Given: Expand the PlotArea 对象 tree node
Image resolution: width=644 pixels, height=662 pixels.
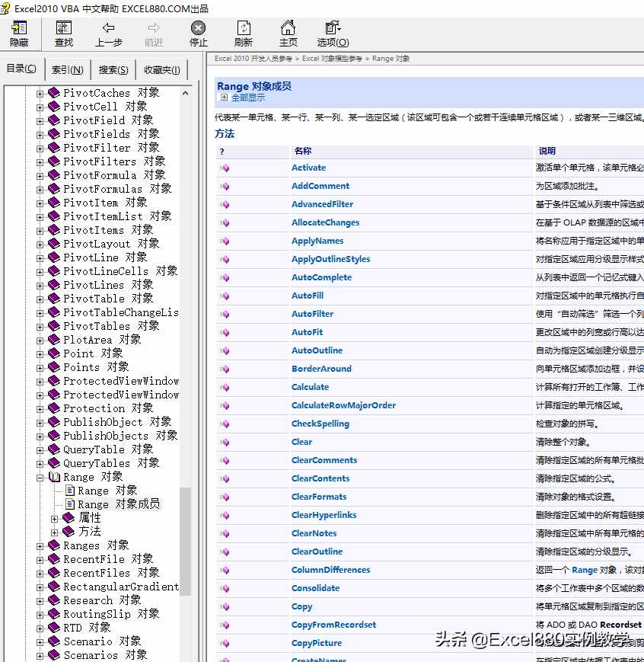Looking at the screenshot, I should pyautogui.click(x=40, y=341).
